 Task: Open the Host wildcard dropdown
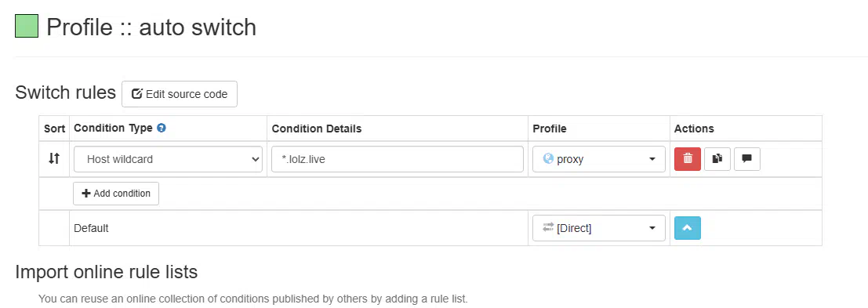point(168,159)
